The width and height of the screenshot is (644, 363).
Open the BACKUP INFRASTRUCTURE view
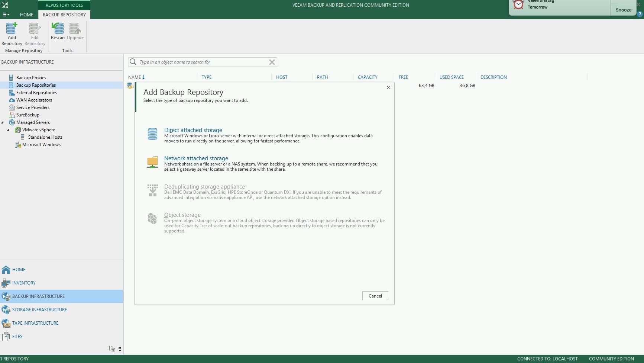[x=61, y=296]
